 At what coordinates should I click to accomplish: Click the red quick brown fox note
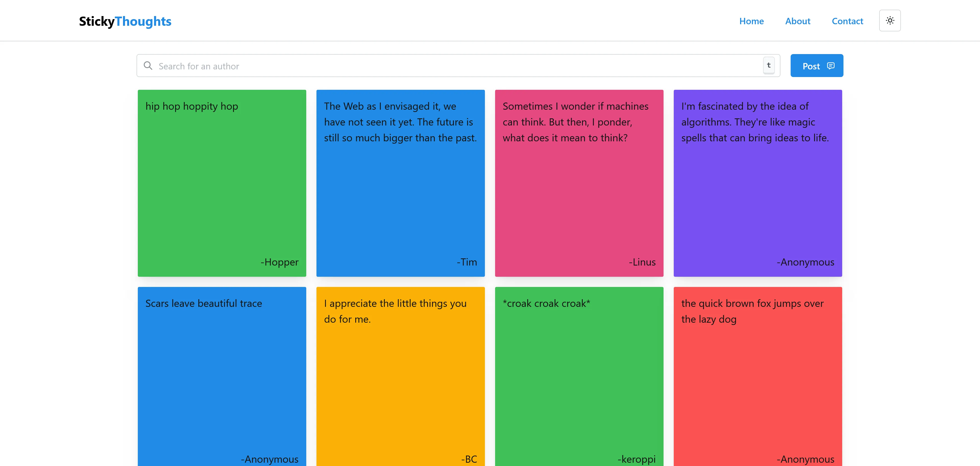pyautogui.click(x=757, y=376)
